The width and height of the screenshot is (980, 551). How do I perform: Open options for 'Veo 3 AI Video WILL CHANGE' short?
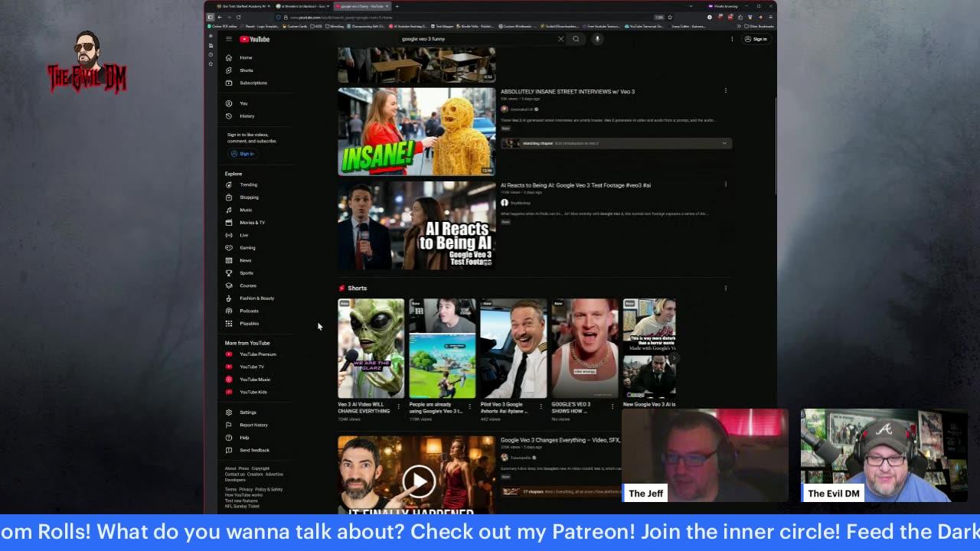399,406
